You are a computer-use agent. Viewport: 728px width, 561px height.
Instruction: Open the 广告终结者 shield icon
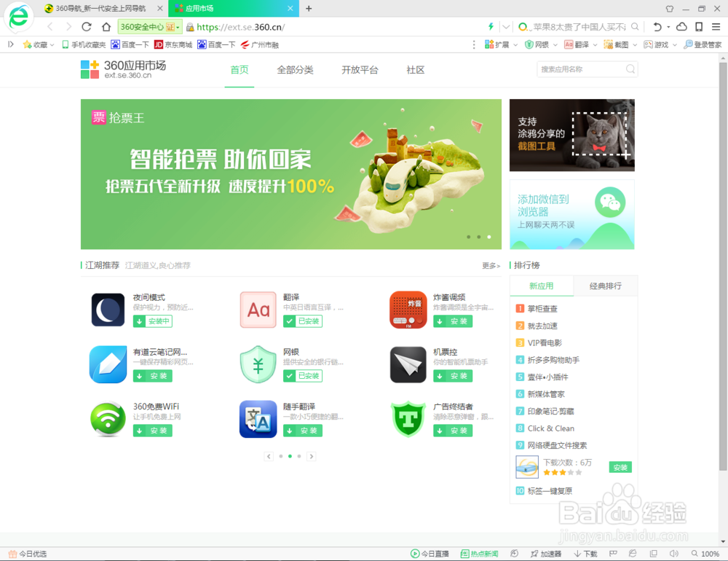click(x=408, y=419)
